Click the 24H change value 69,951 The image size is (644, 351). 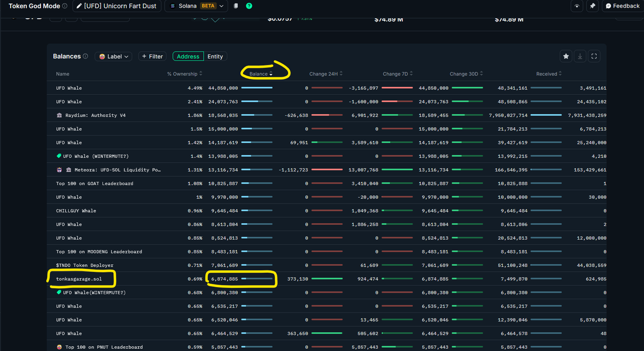tap(299, 143)
